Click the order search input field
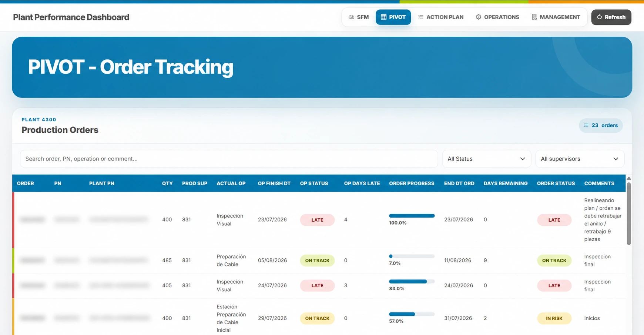 tap(229, 159)
